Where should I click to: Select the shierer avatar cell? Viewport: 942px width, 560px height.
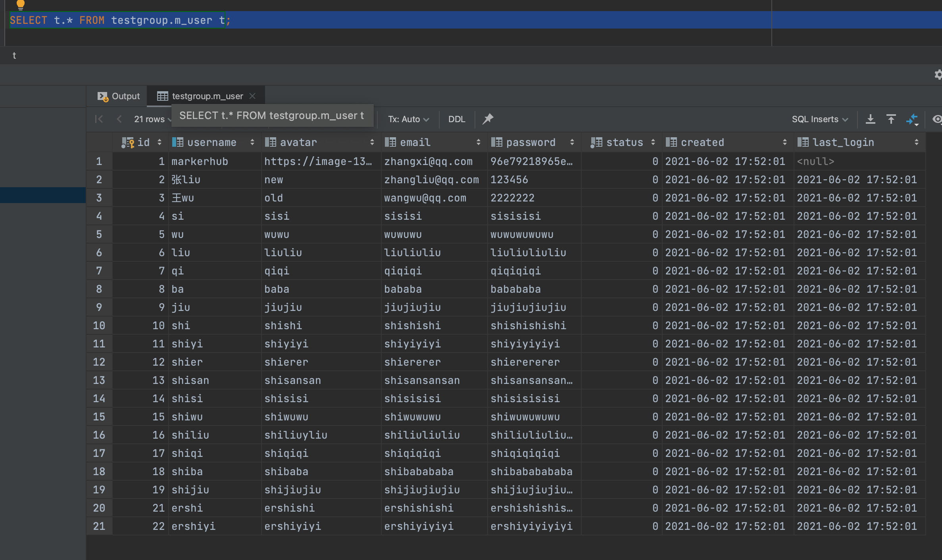coord(321,362)
